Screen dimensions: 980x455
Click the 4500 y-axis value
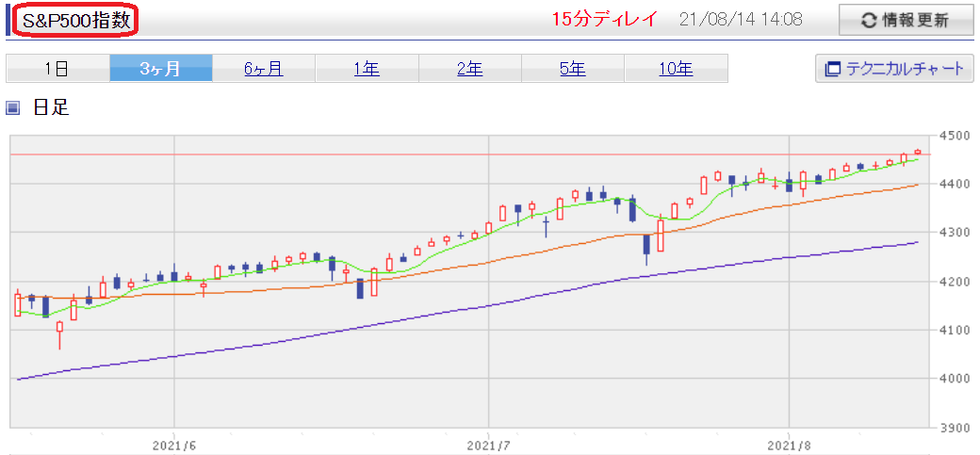click(x=954, y=135)
